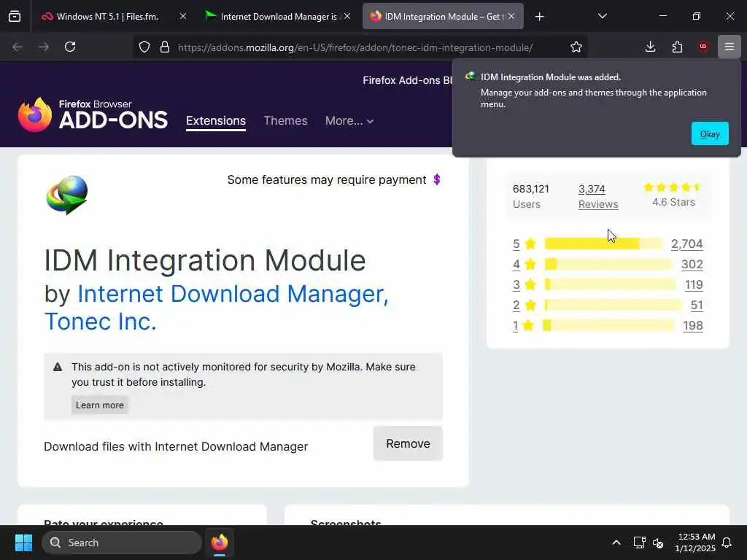The image size is (747, 560).
Task: Click the purple dollar payment icon
Action: (x=436, y=179)
